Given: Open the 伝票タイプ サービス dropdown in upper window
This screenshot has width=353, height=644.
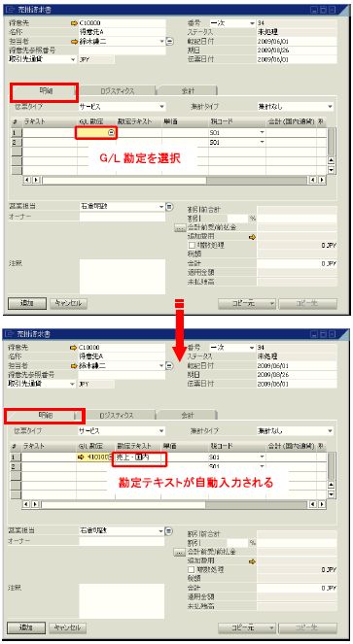Looking at the screenshot, I should click(161, 107).
